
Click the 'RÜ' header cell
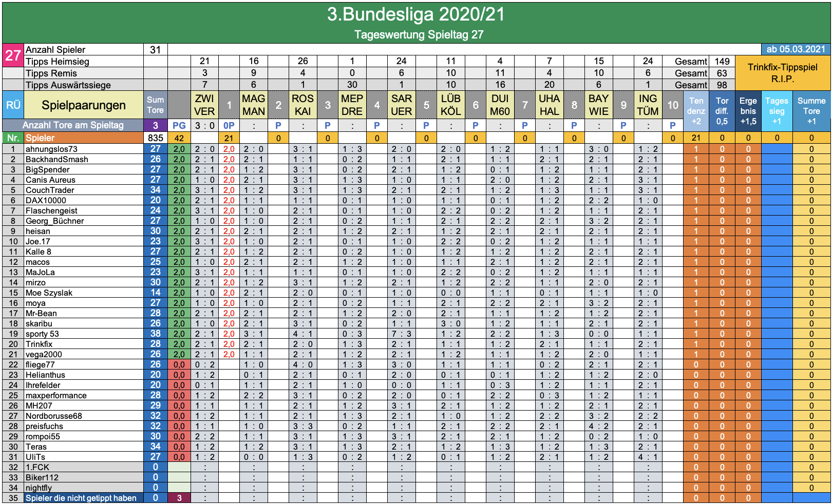[x=13, y=105]
